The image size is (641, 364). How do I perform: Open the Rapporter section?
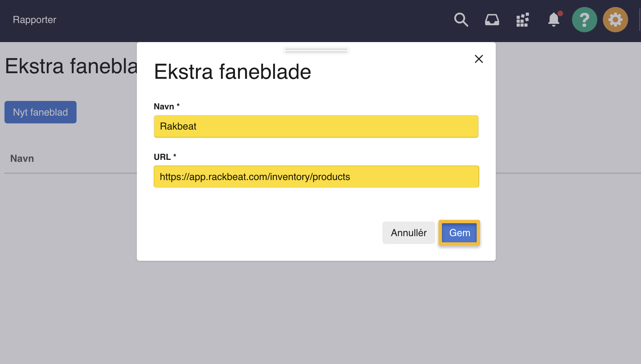click(34, 20)
